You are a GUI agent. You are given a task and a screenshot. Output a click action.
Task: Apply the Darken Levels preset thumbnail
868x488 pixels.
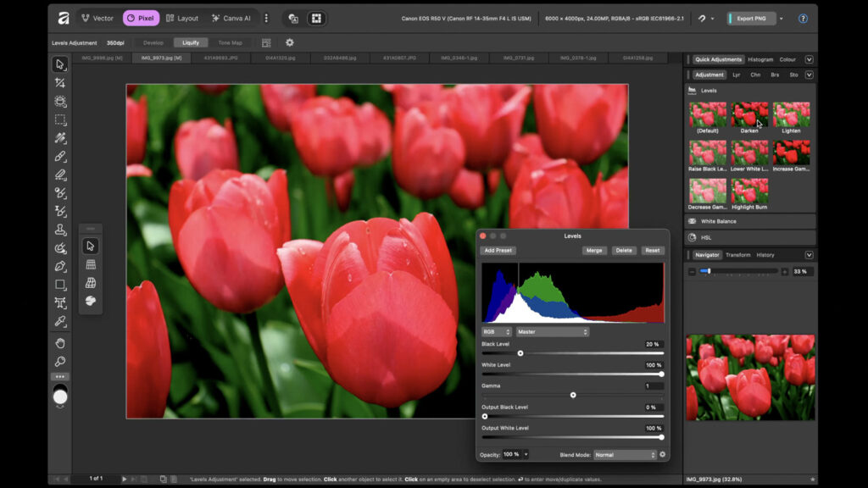click(x=749, y=114)
